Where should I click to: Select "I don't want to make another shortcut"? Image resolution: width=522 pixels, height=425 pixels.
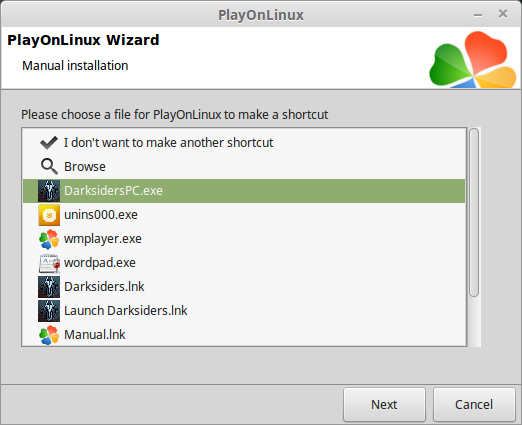(x=168, y=143)
